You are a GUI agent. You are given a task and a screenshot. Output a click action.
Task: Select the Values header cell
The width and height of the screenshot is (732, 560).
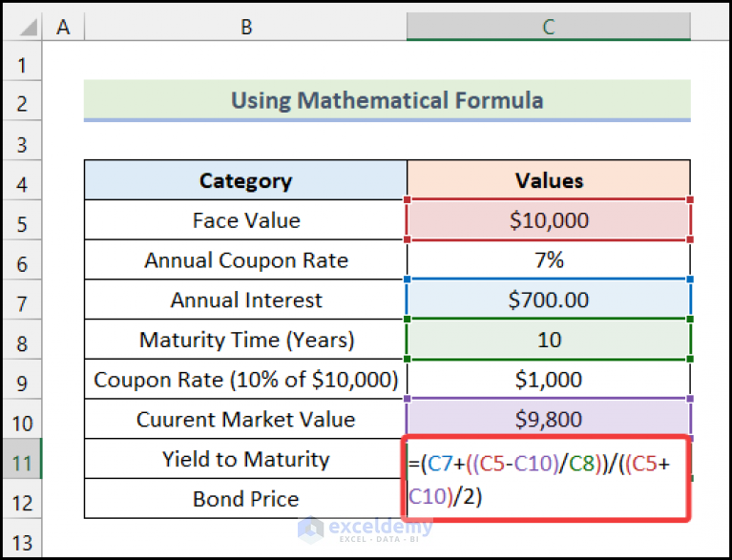[x=549, y=180]
